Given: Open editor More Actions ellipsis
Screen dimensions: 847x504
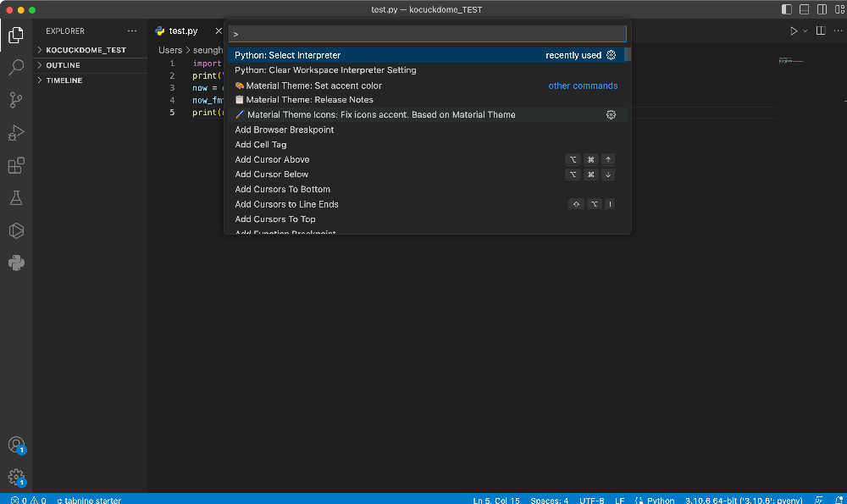Looking at the screenshot, I should (x=838, y=30).
